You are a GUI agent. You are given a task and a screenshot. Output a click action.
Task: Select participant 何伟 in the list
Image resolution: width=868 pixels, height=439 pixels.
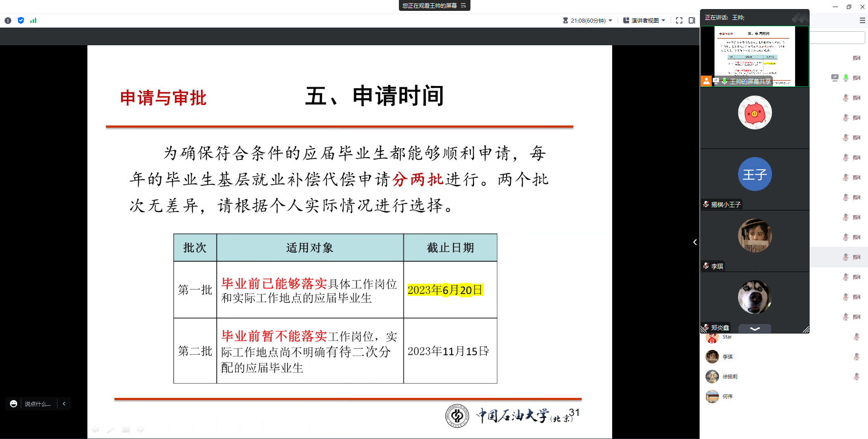pyautogui.click(x=727, y=396)
